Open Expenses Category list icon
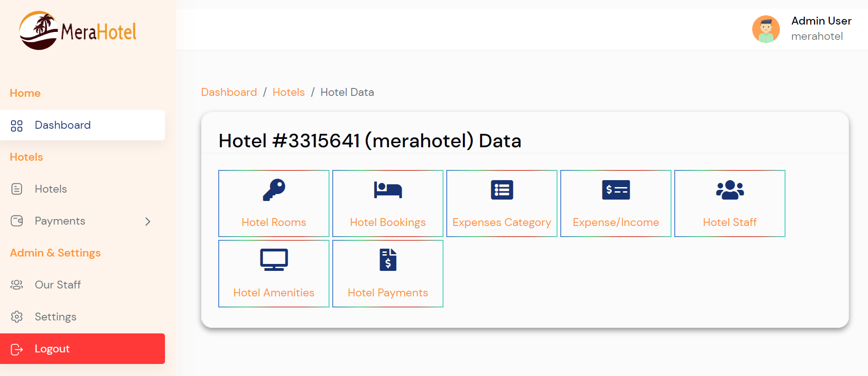Viewport: 868px width, 376px height. coord(502,190)
